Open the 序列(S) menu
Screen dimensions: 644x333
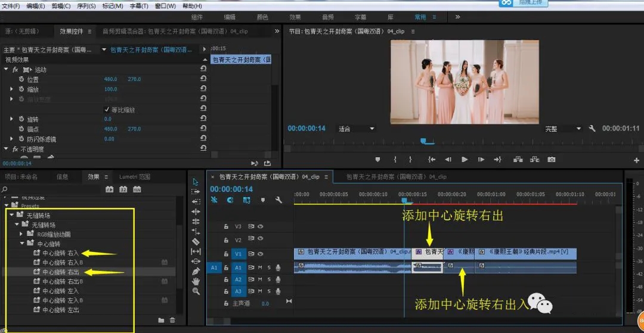[x=86, y=6]
